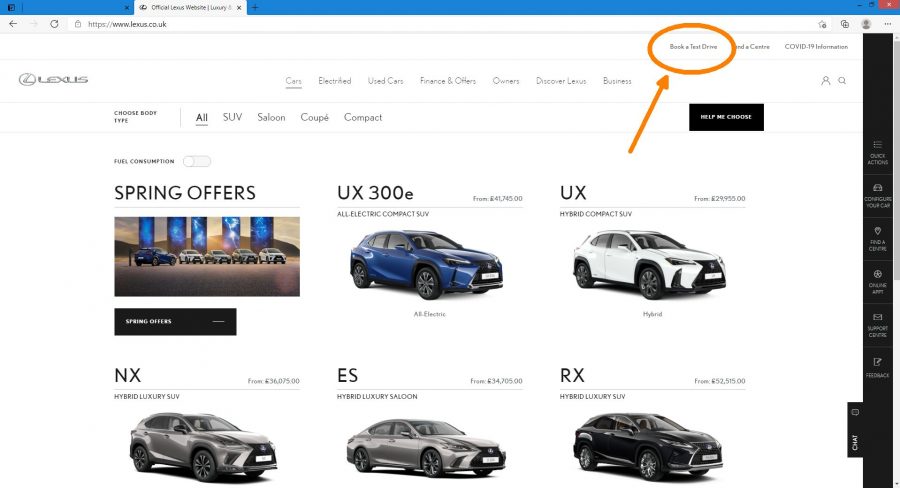The width and height of the screenshot is (900, 488).
Task: Click the Lexus logo
Action: [53, 79]
